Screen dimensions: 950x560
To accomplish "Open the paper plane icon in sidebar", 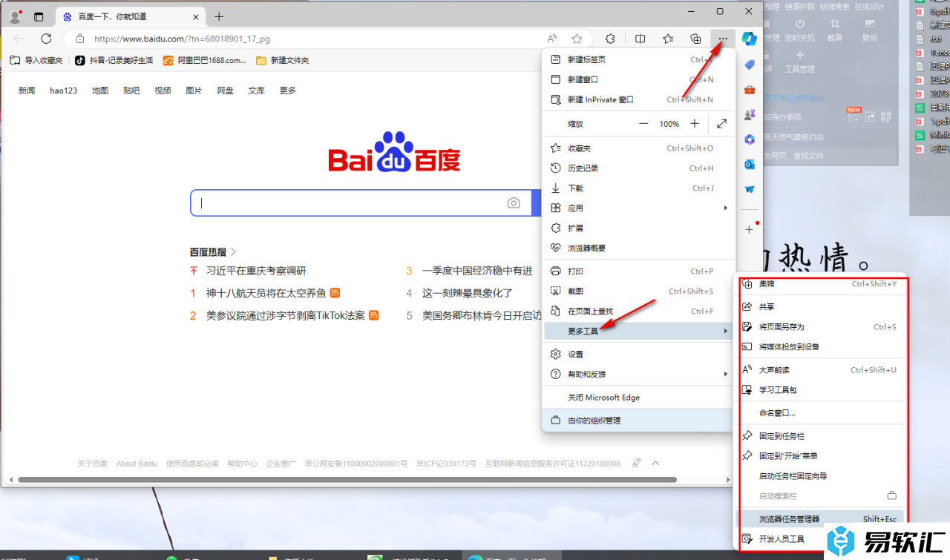I will pyautogui.click(x=750, y=190).
